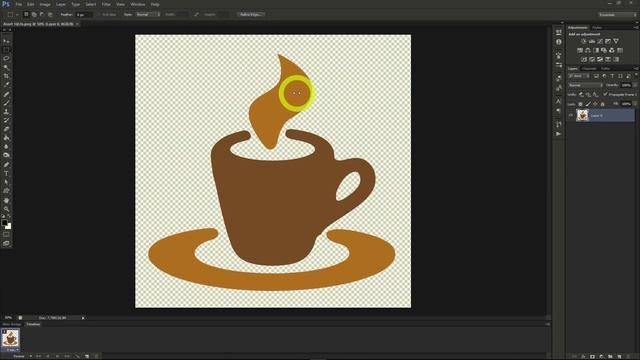Open the Style dropdown in options bar

(x=148, y=14)
